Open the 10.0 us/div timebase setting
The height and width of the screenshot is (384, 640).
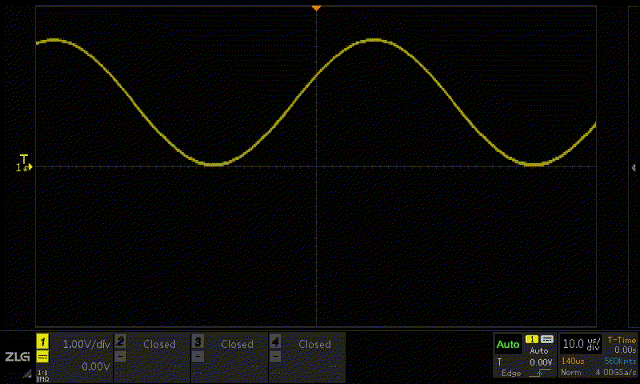[x=581, y=344]
